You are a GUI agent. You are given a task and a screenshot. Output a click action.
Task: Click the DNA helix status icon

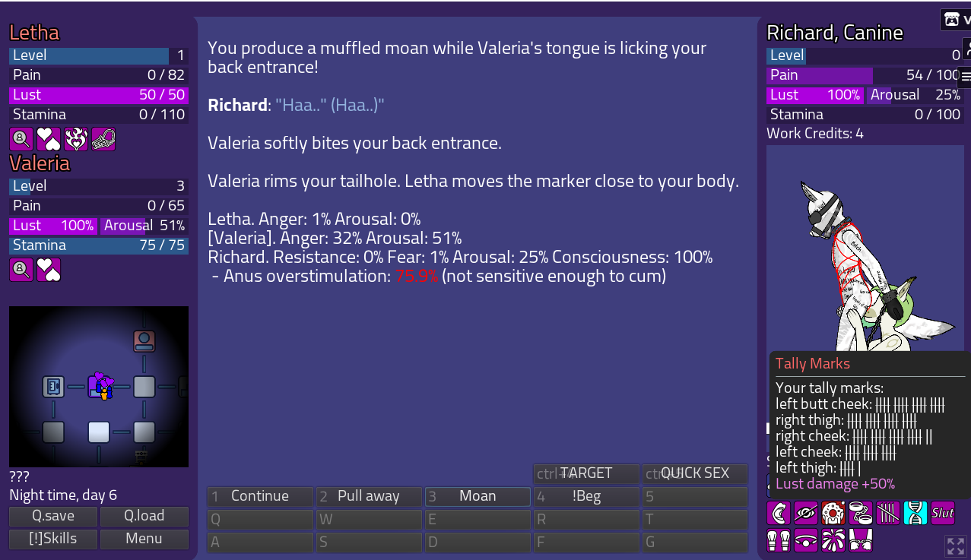coord(915,513)
